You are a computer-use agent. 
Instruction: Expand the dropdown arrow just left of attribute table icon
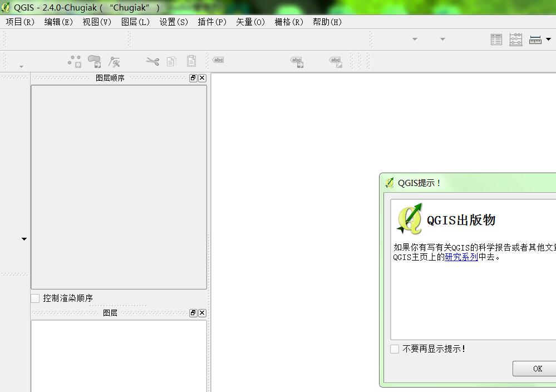(x=442, y=40)
